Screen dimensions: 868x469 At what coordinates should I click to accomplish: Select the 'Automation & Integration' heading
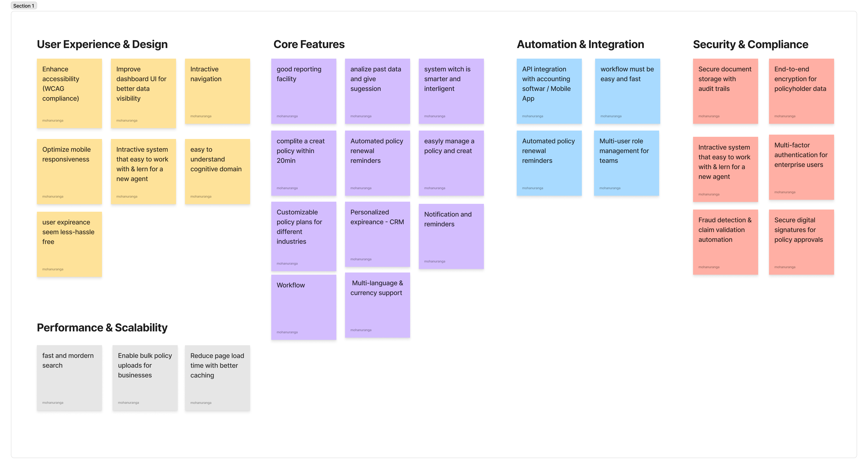tap(580, 44)
